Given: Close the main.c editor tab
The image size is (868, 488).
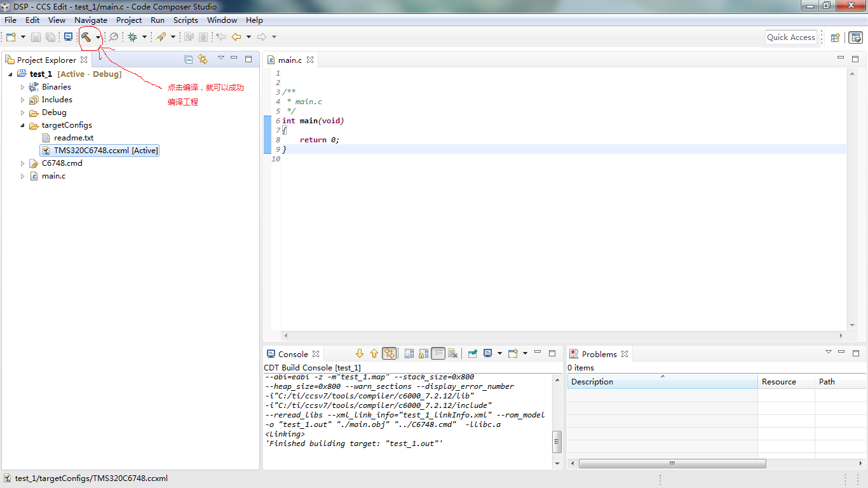Looking at the screenshot, I should [x=310, y=60].
